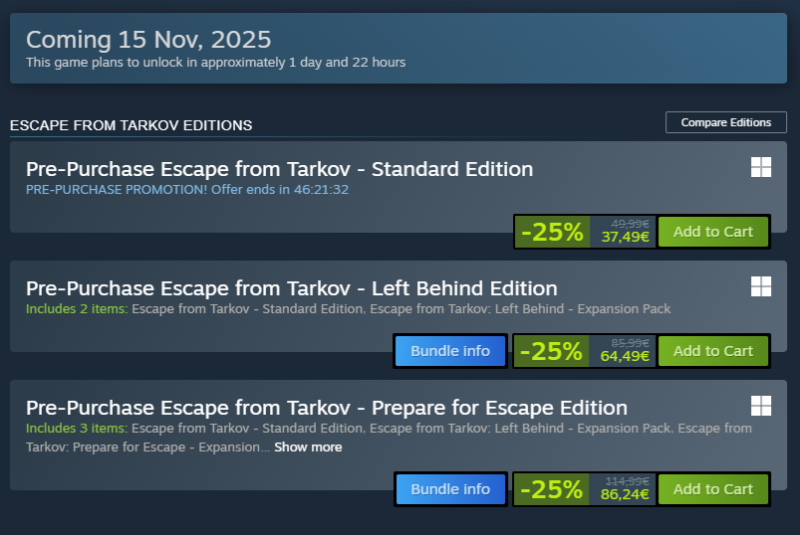Click the -25% badge on Standard Edition
The height and width of the screenshot is (535, 800).
[552, 232]
